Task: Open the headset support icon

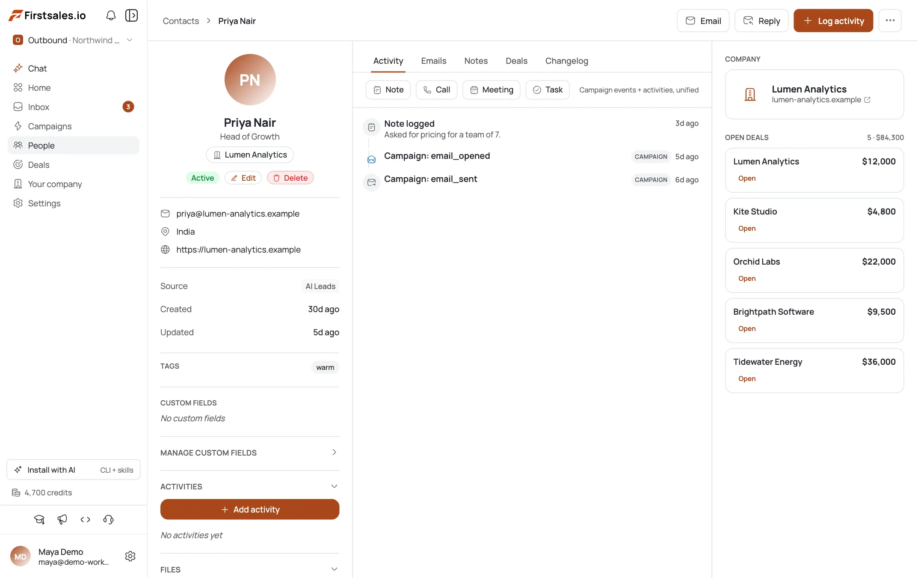Action: pyautogui.click(x=108, y=519)
